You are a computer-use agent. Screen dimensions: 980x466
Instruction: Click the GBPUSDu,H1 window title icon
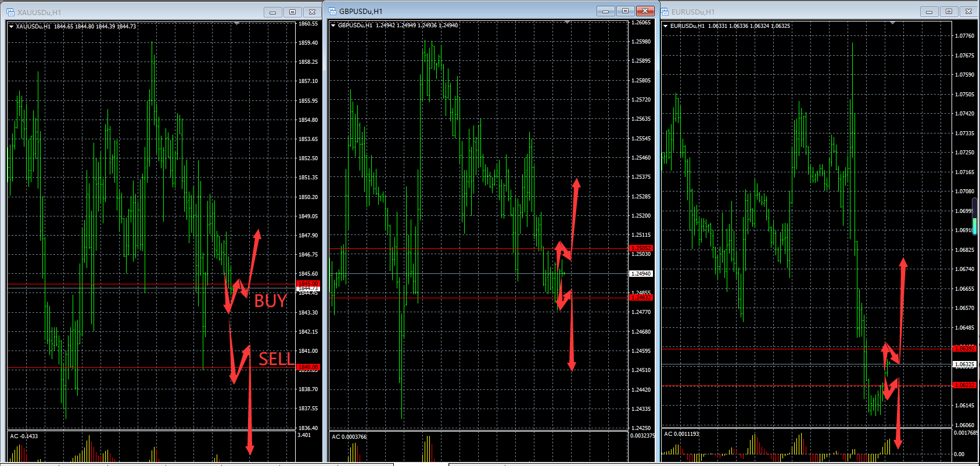tap(333, 11)
